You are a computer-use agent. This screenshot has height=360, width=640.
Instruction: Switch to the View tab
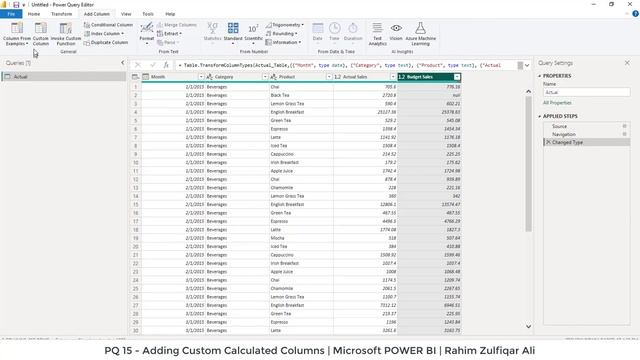[x=126, y=14]
